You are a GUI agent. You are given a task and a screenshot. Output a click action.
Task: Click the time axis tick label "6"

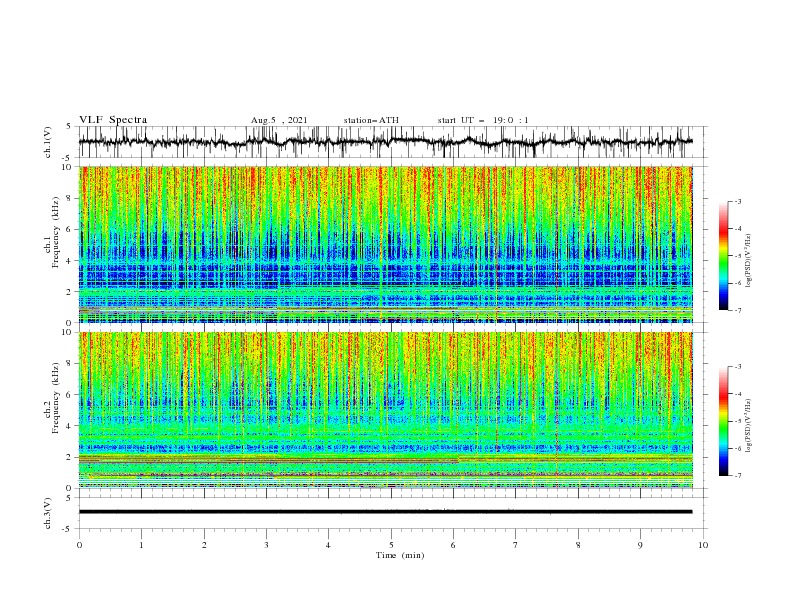point(453,545)
